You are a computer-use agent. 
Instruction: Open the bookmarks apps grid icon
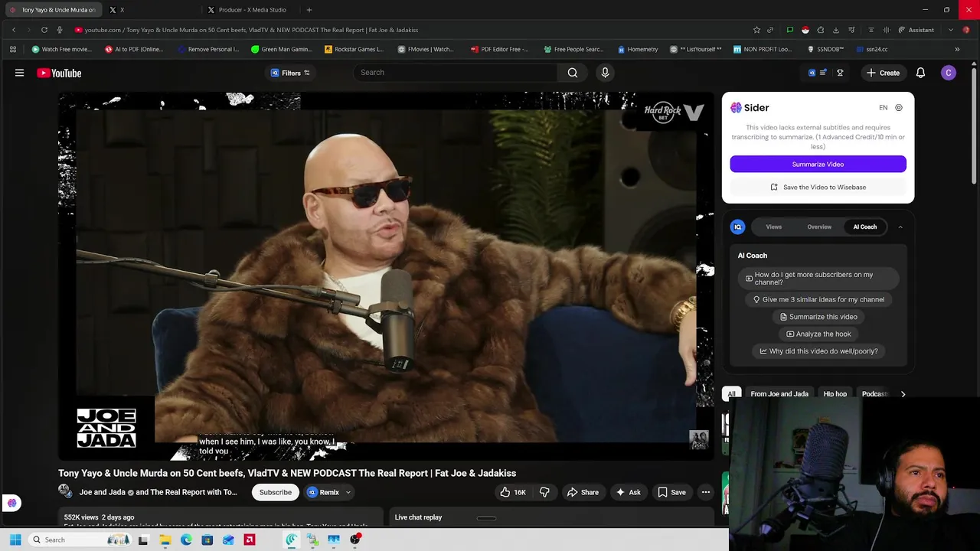pos(13,49)
